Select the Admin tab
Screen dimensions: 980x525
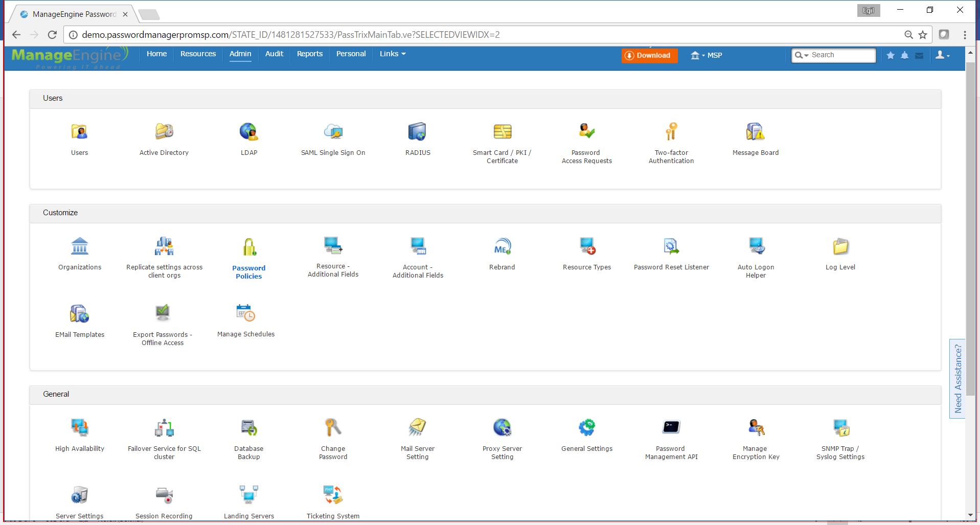240,54
